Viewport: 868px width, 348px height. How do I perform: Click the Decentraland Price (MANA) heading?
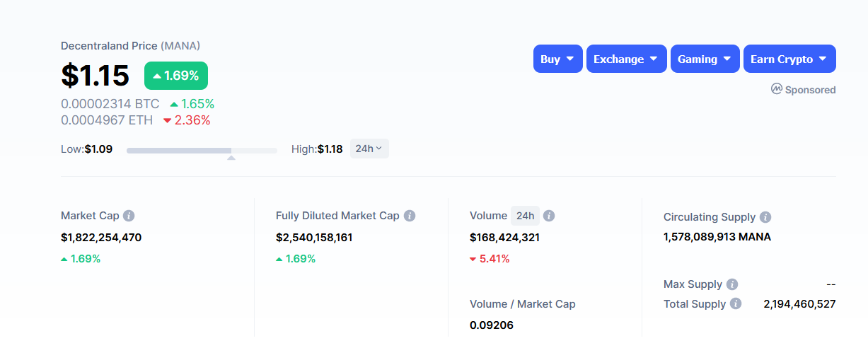[130, 45]
